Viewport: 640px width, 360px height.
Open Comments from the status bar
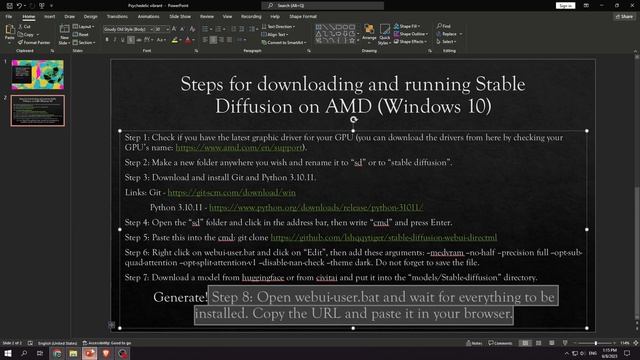(x=500, y=343)
